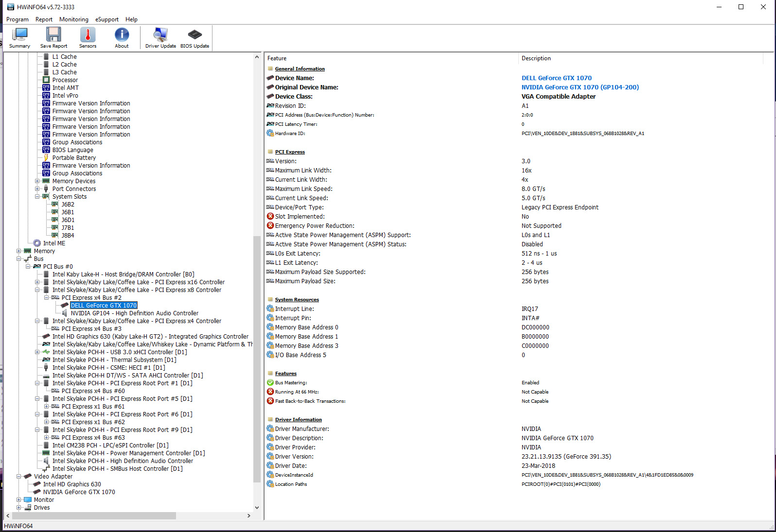Click tree horizontal scrollbar left arrow
Viewport: 776px width, 532px height.
(8, 516)
